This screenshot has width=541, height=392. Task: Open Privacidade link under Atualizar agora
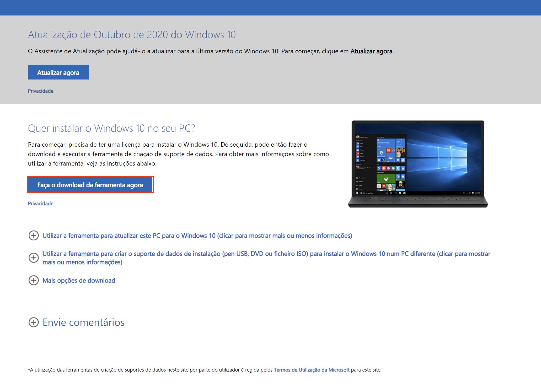pos(41,91)
